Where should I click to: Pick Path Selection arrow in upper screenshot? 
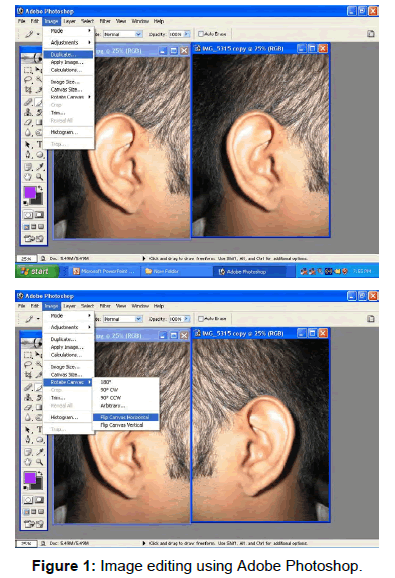(x=28, y=144)
